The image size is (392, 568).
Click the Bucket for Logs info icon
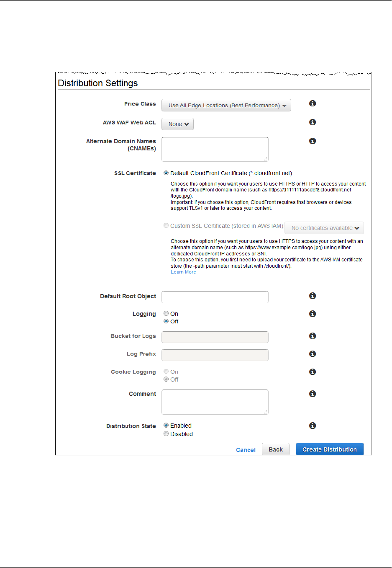[x=313, y=336]
